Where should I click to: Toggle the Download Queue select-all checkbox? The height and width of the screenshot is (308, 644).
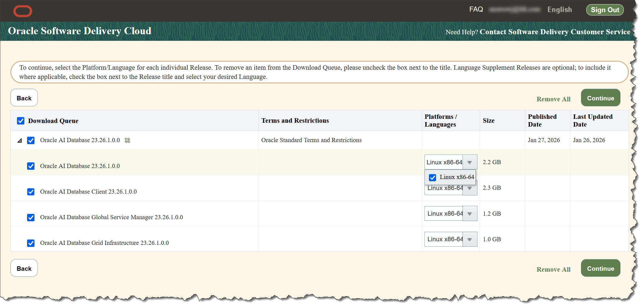[x=21, y=121]
